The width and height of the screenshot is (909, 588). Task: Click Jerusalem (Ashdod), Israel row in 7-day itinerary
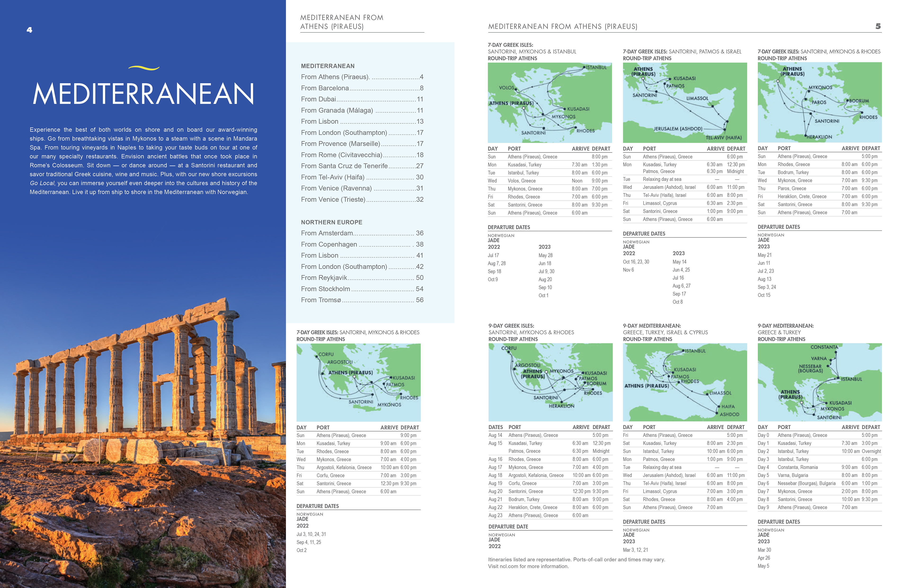[x=684, y=187]
